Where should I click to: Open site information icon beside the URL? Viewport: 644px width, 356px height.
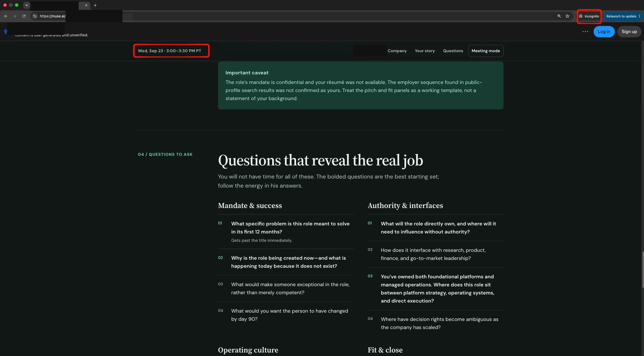35,16
